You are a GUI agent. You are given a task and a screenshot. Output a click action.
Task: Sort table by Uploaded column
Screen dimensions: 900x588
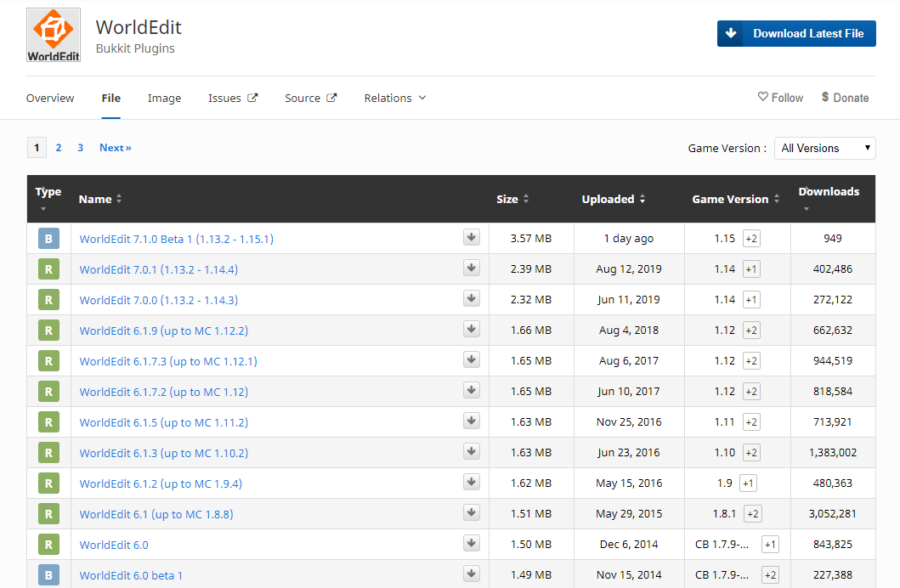pos(614,199)
